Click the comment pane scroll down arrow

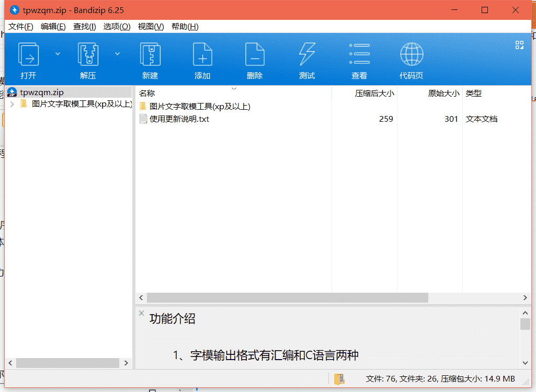(526, 363)
